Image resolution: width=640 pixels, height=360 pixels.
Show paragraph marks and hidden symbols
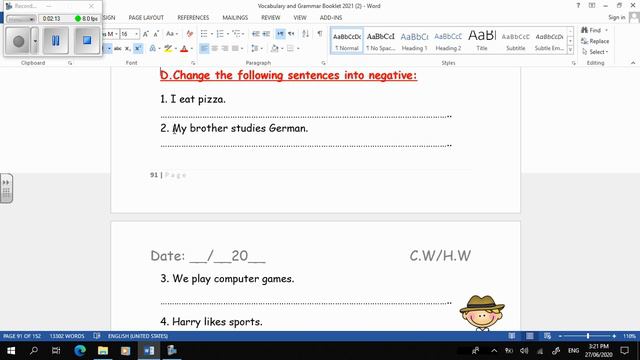click(x=320, y=34)
